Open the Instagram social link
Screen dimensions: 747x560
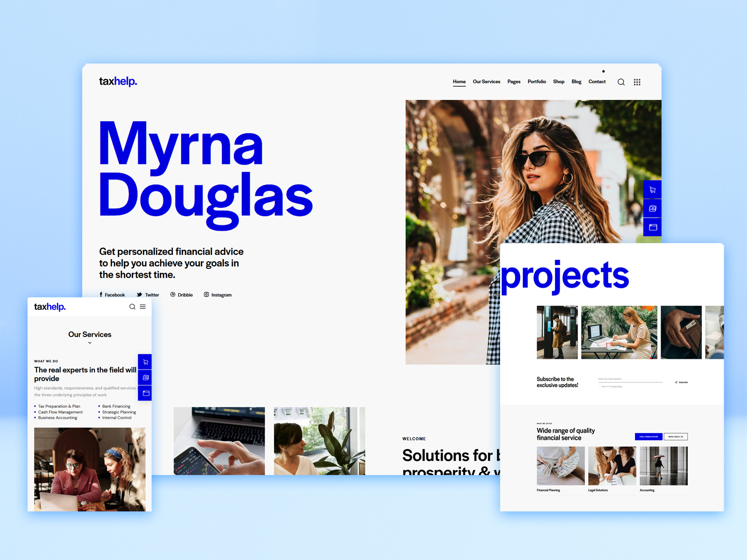(218, 295)
